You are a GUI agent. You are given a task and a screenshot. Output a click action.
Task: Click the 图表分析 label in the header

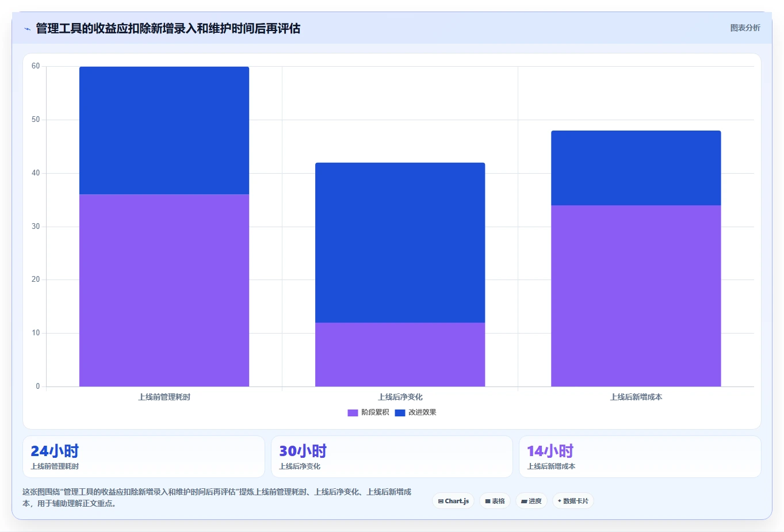pos(745,28)
